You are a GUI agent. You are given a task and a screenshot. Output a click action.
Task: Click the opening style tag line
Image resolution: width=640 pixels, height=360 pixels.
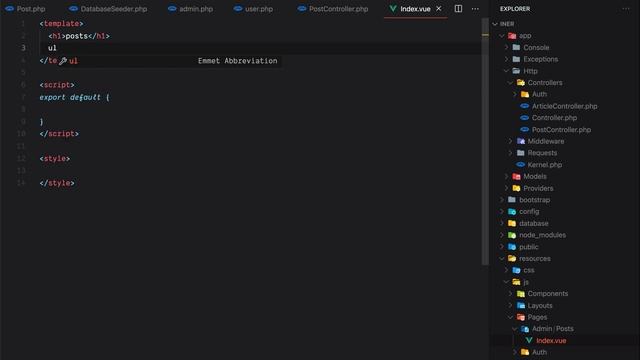pyautogui.click(x=55, y=159)
